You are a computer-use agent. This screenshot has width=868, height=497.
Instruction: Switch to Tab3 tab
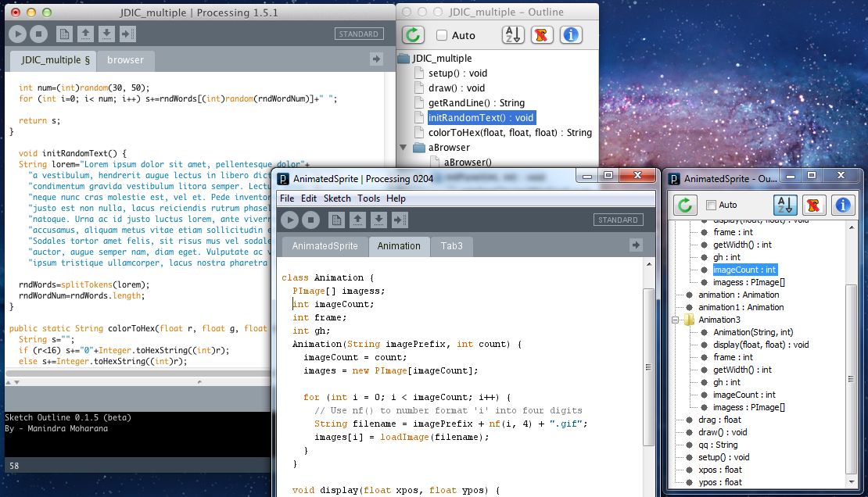pyautogui.click(x=452, y=245)
